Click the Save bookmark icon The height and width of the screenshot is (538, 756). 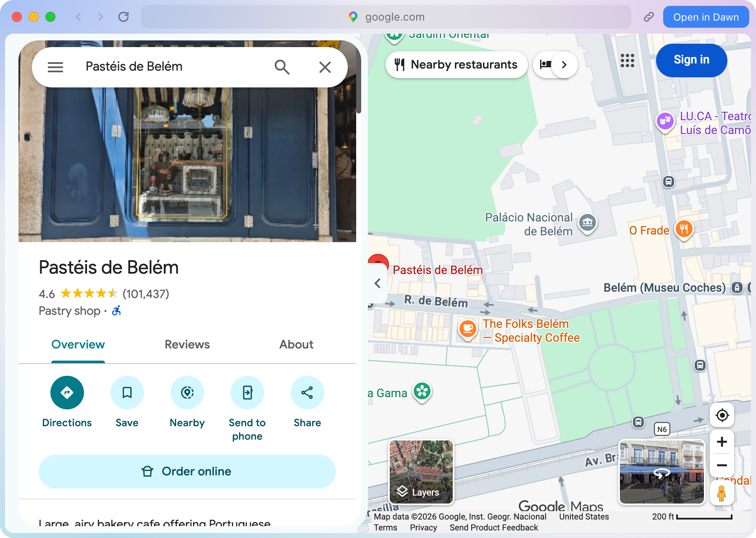click(127, 393)
